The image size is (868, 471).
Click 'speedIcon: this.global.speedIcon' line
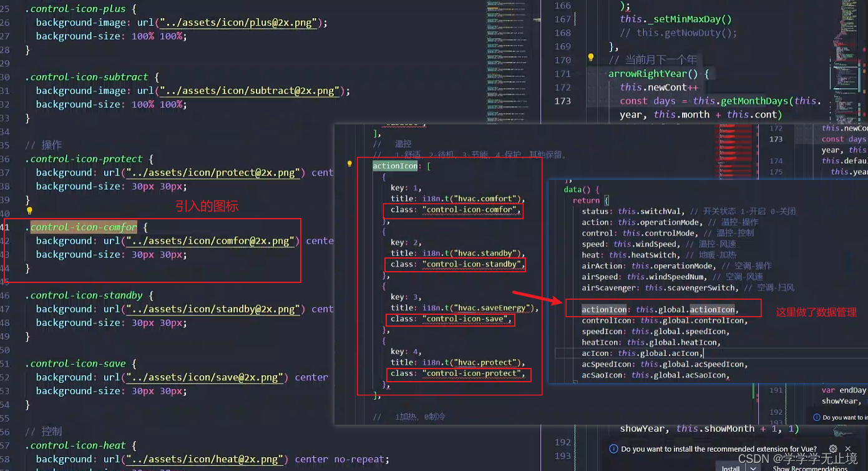pos(656,331)
